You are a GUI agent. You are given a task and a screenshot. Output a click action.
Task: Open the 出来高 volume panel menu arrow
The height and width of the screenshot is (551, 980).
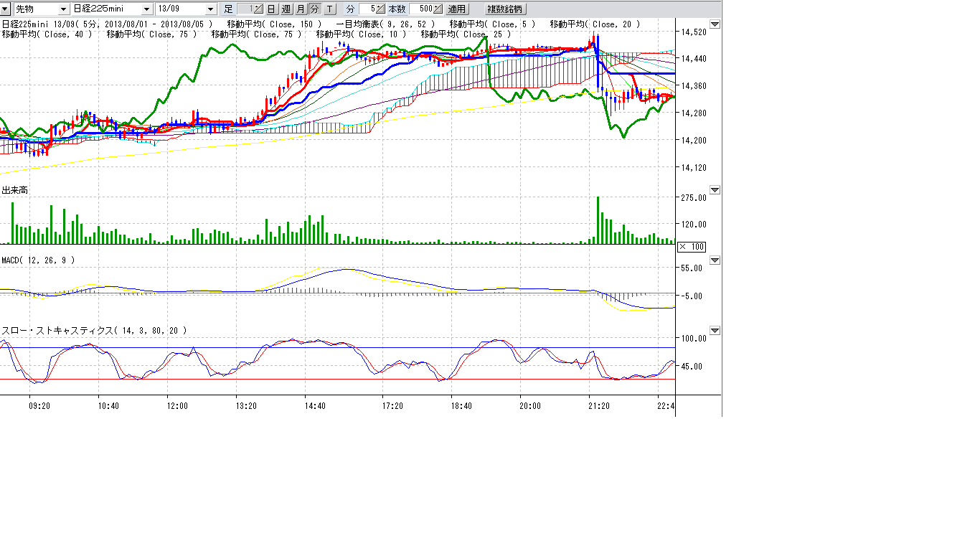click(714, 191)
